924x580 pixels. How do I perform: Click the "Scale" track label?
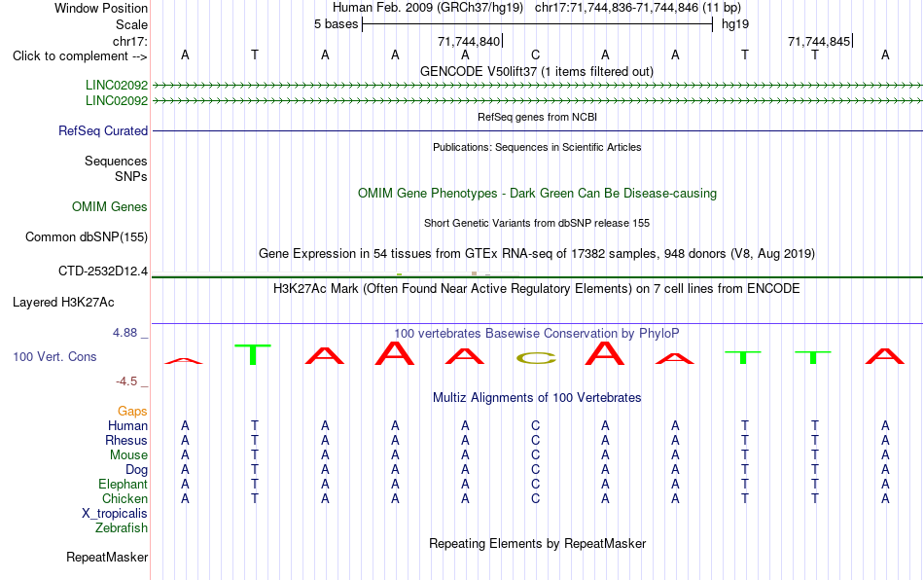pos(131,24)
